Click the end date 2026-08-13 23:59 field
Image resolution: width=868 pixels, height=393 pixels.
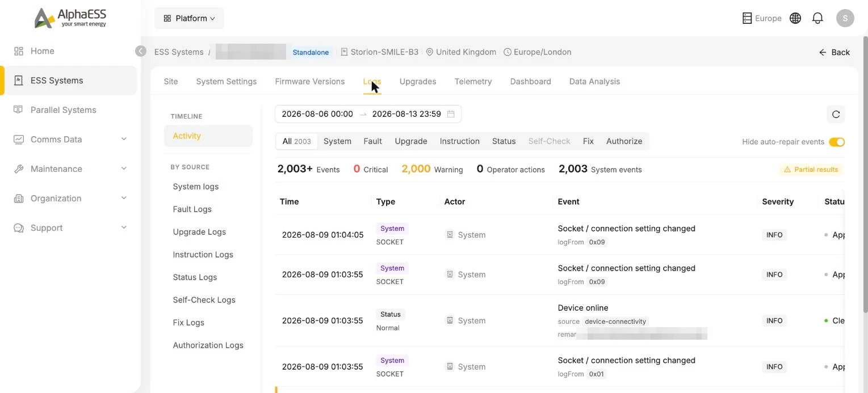[x=406, y=114]
